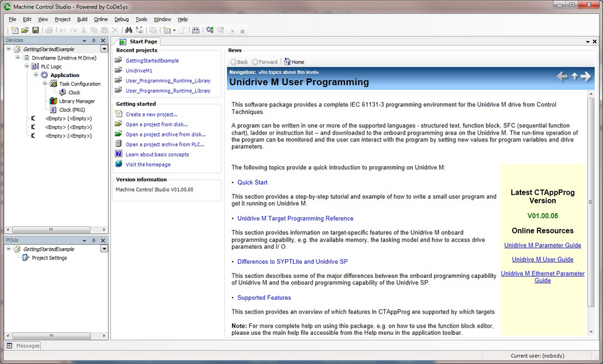Click the Copy toolbar icon
603x364 pixels.
[x=94, y=30]
